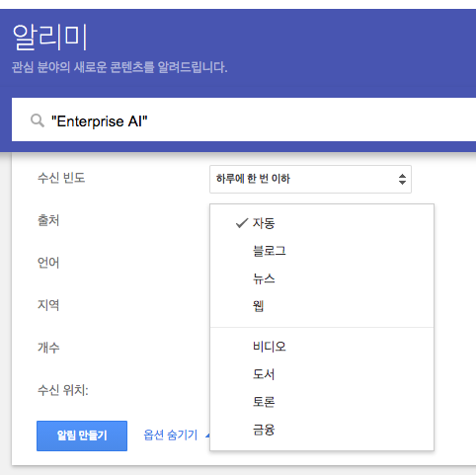
Task: Click the up-down arrows on frequency selector
Action: click(402, 179)
